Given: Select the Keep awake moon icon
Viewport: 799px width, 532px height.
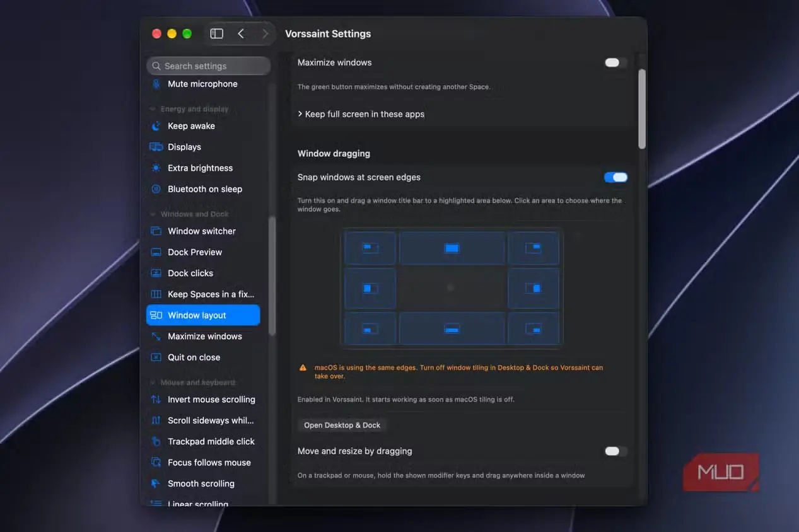Looking at the screenshot, I should (156, 126).
